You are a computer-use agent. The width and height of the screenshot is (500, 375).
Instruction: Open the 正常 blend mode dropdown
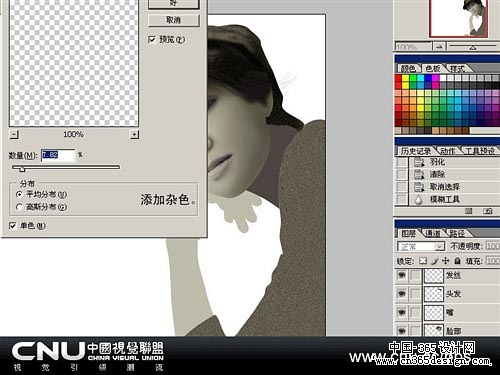(421, 246)
